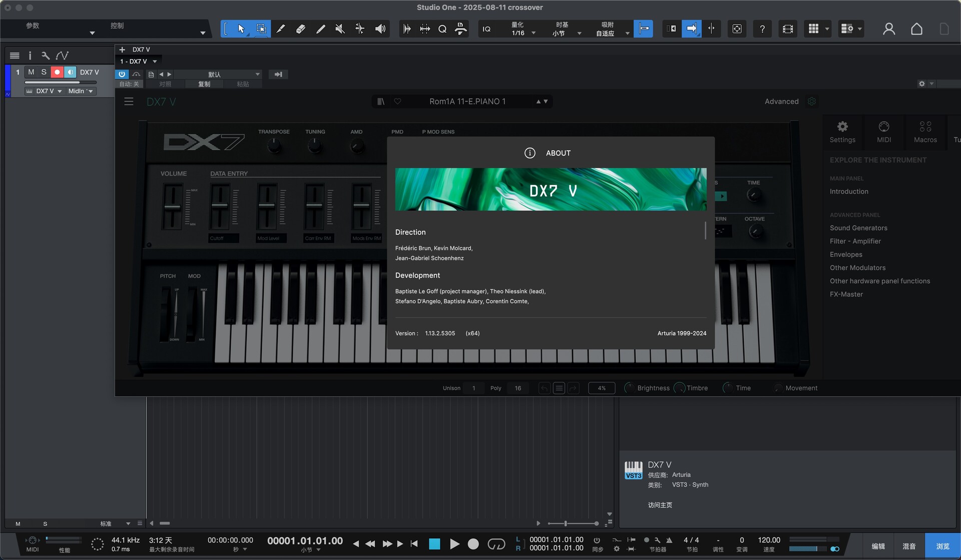This screenshot has height=560, width=961.
Task: Open DX7 V Settings panel
Action: [x=842, y=132]
